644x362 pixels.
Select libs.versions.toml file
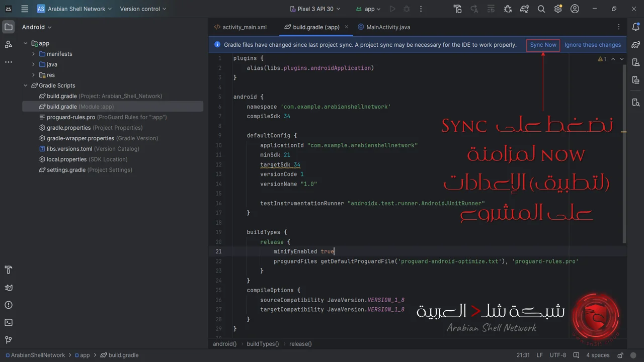coord(113,149)
